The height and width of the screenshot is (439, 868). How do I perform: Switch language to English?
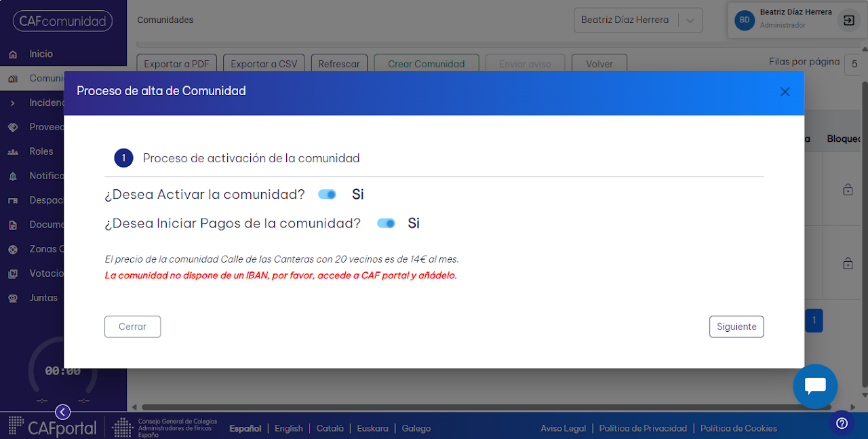[x=289, y=428]
